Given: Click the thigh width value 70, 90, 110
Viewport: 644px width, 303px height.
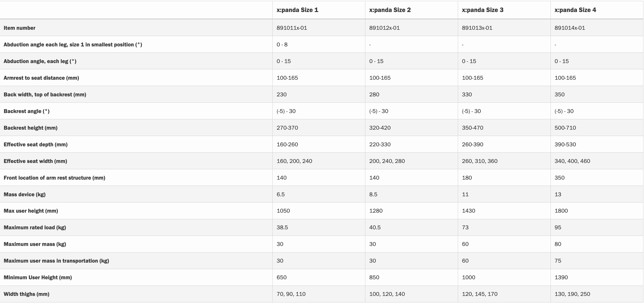Looking at the screenshot, I should (x=291, y=294).
